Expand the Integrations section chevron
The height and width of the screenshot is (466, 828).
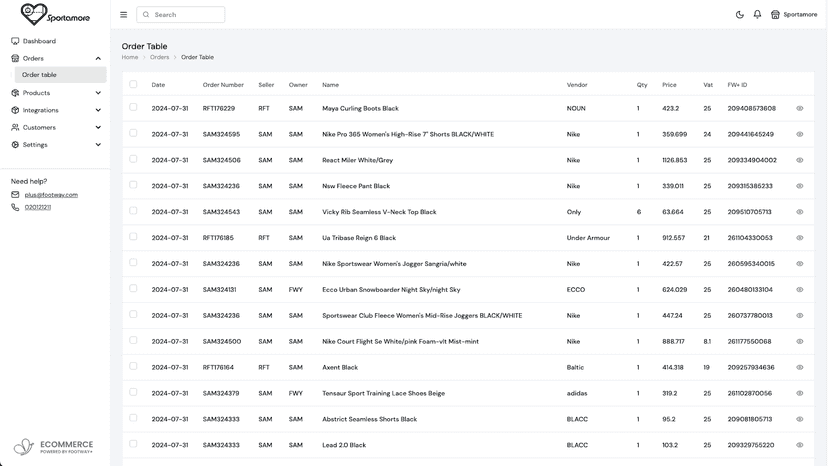[98, 110]
